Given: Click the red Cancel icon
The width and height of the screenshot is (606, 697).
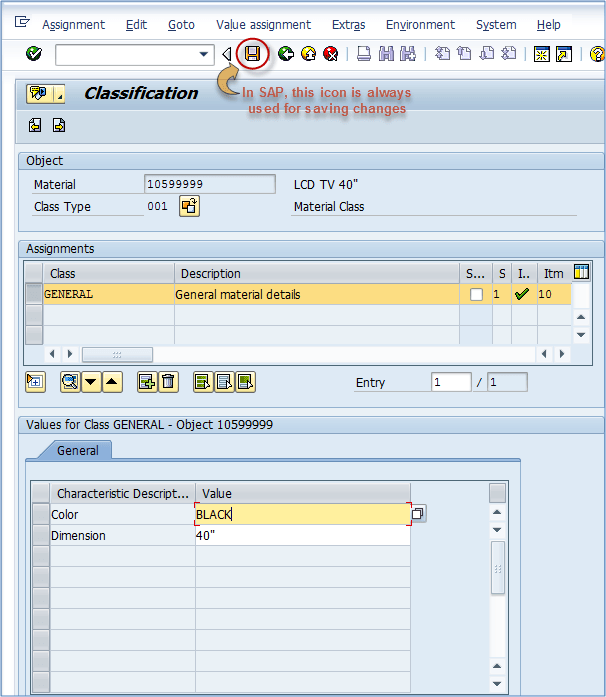Looking at the screenshot, I should coord(329,54).
